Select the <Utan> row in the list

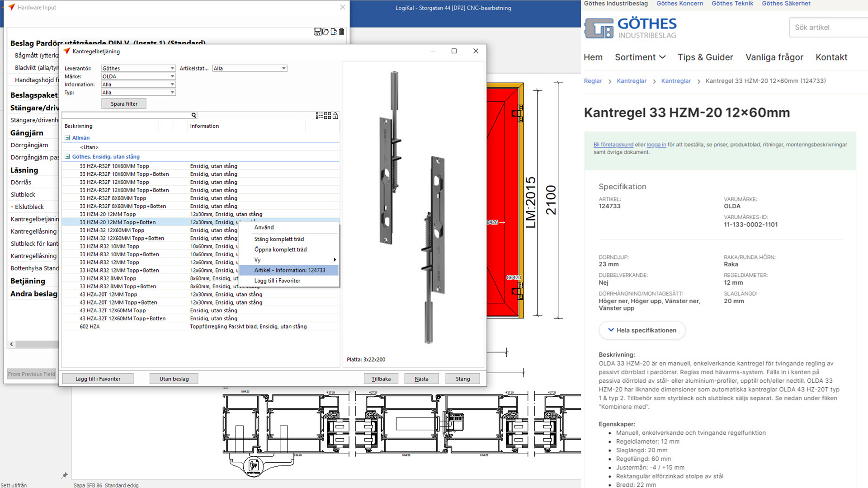point(201,147)
